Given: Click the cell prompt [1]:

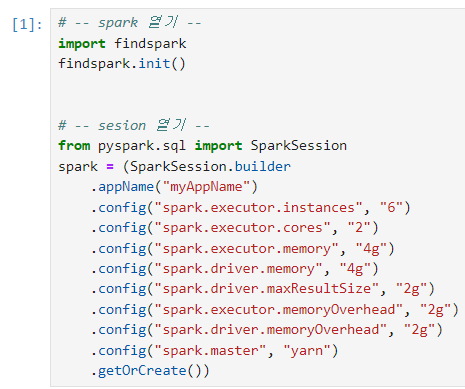Looking at the screenshot, I should [x=27, y=24].
